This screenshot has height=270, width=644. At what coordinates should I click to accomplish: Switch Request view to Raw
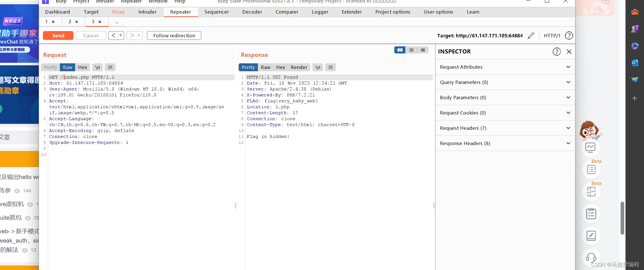coord(68,67)
